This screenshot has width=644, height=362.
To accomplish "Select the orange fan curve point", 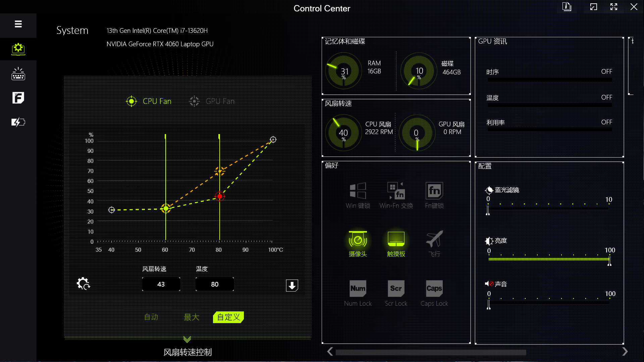I will click(220, 171).
